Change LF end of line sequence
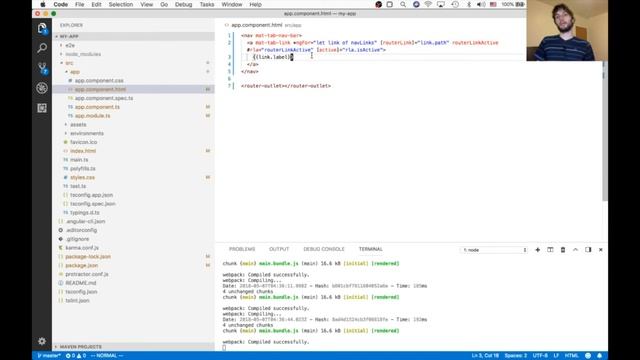This screenshot has width=640, height=360. click(556, 356)
